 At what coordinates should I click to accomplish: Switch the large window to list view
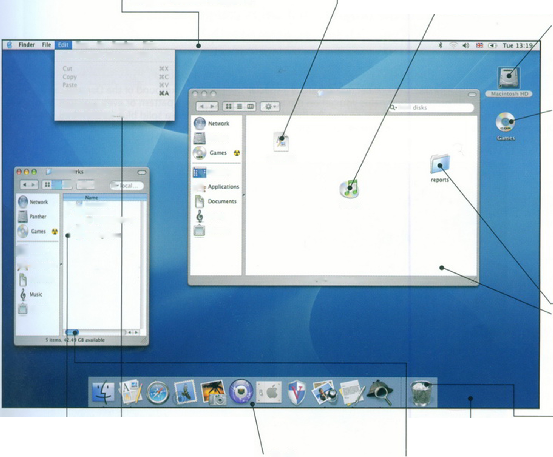pyautogui.click(x=239, y=106)
